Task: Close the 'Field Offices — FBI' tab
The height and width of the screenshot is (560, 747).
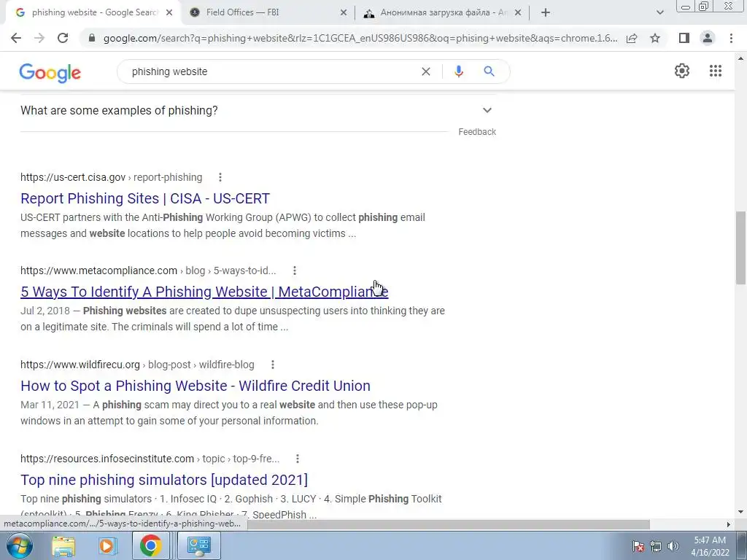Action: (343, 13)
